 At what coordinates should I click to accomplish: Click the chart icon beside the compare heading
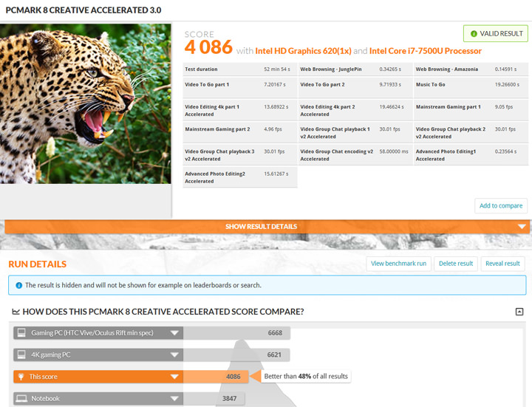tap(16, 312)
